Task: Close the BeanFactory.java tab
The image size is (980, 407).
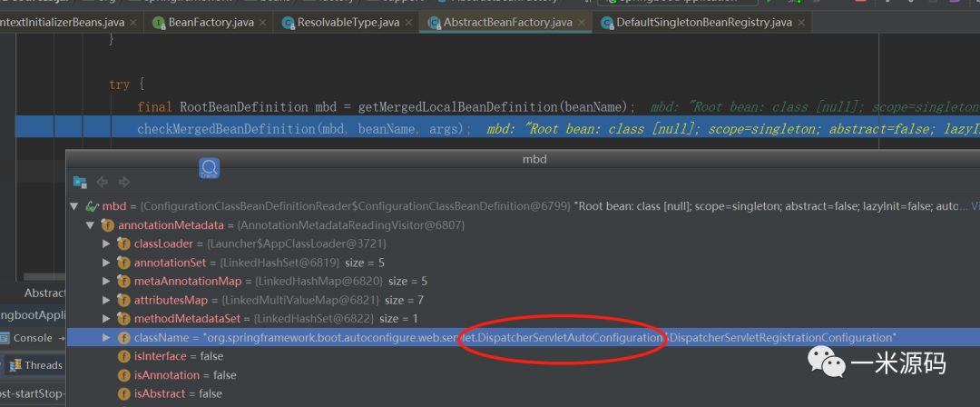Action: tap(262, 24)
